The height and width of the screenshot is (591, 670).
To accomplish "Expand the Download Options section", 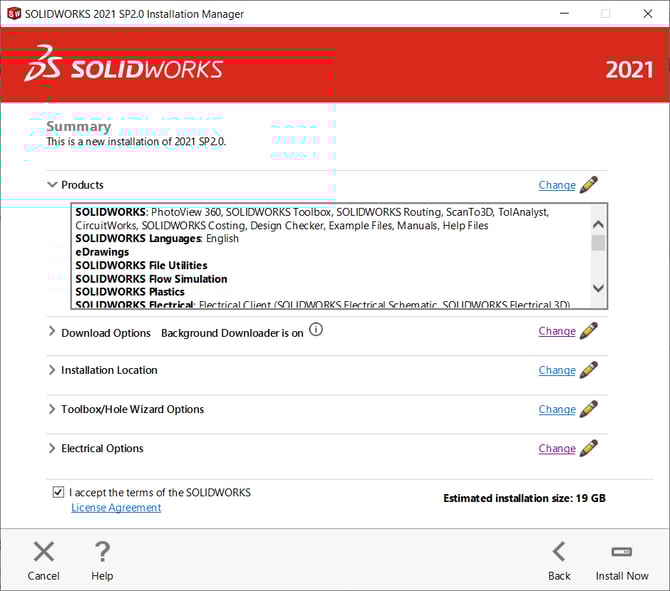I will (x=52, y=332).
